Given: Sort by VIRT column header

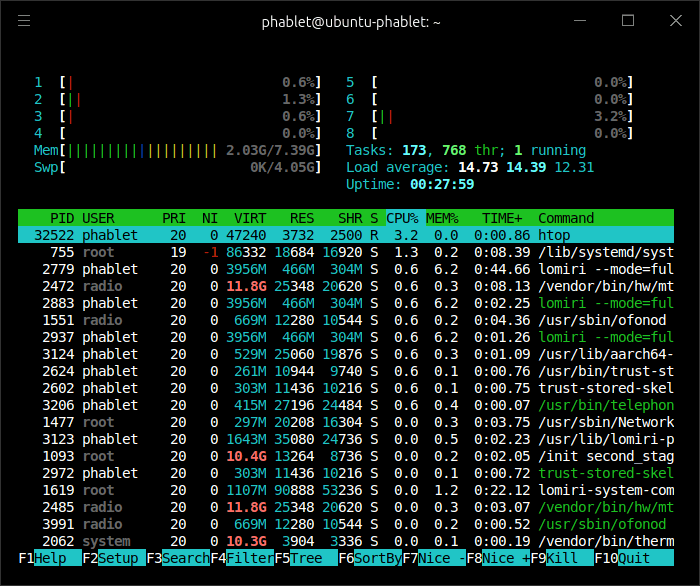Looking at the screenshot, I should coord(250,218).
